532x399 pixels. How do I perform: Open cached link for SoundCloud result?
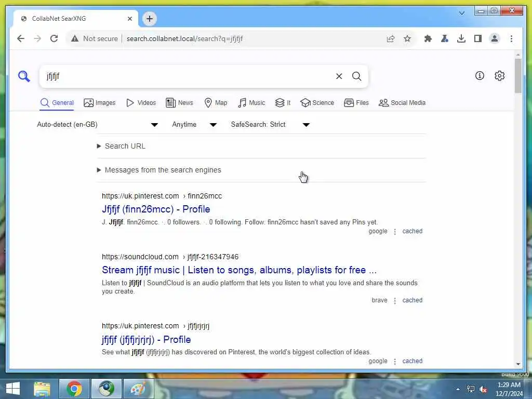(x=412, y=300)
